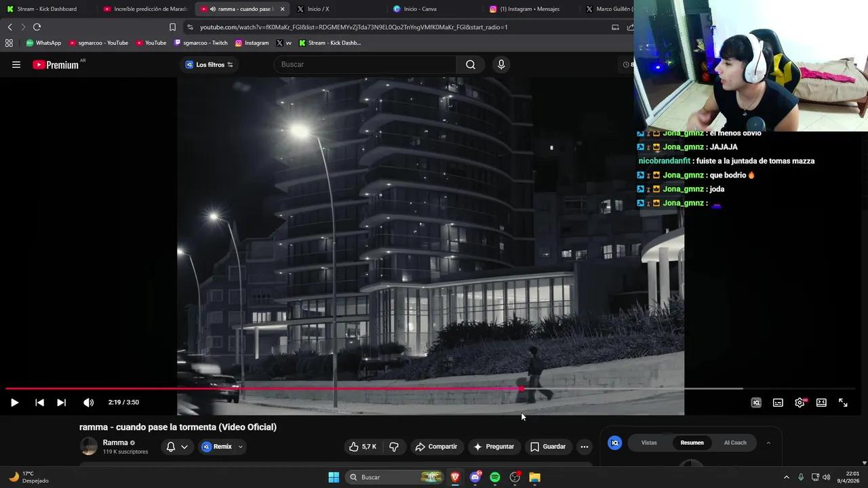Open the WhatsApp bookmark
The height and width of the screenshot is (488, 868).
tap(43, 43)
